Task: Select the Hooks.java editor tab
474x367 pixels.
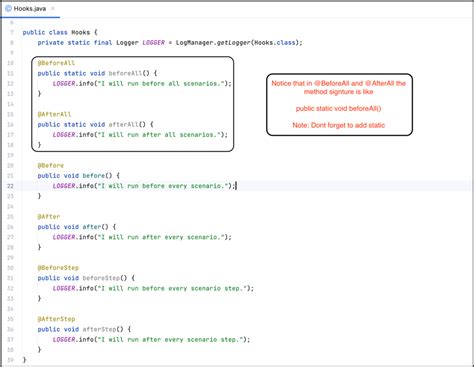Action: pos(30,9)
